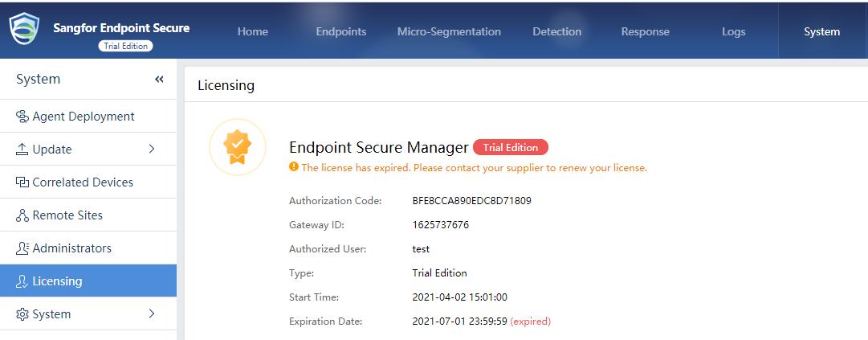Image resolution: width=868 pixels, height=340 pixels.
Task: Select the System tab in top navigation
Action: pos(822,31)
